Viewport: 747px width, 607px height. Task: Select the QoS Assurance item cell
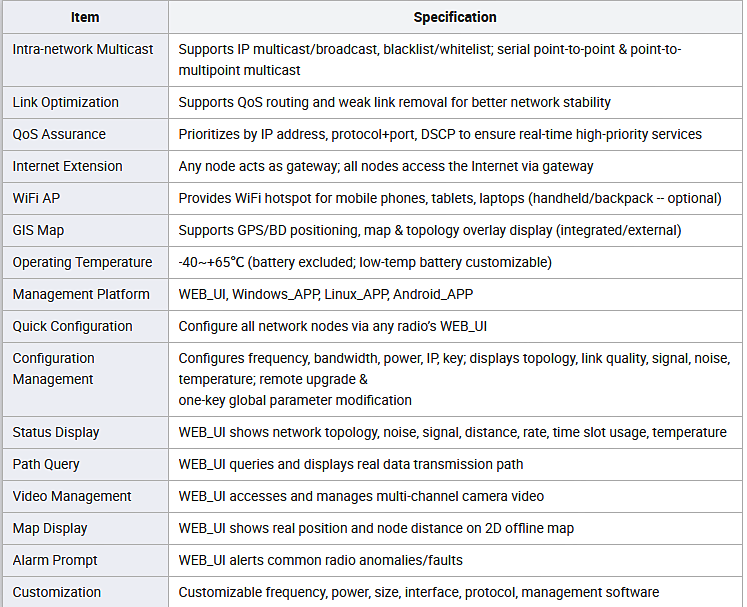click(x=85, y=134)
